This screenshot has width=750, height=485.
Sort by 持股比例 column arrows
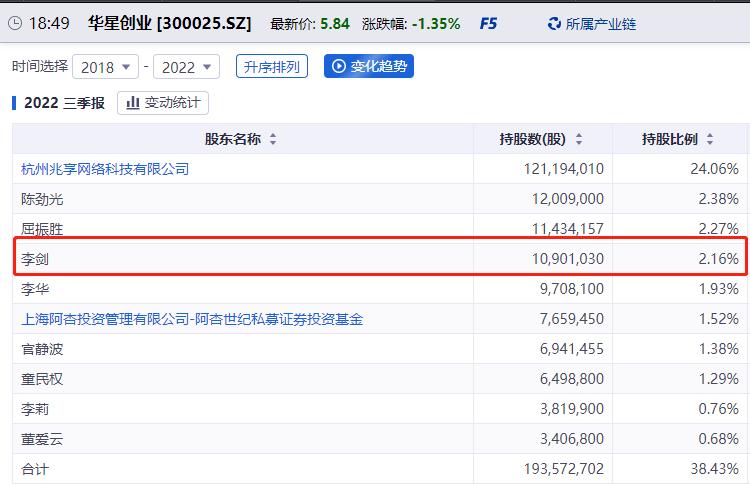pos(710,139)
